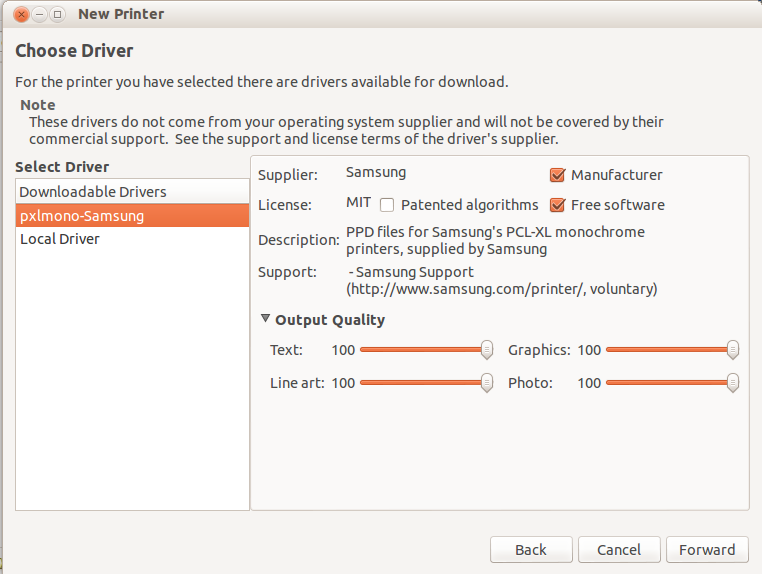
Task: Uncheck the Manufacturer checkbox
Action: tap(558, 175)
